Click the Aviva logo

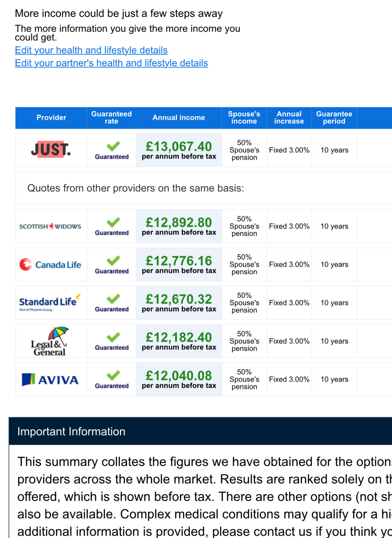pos(50,380)
